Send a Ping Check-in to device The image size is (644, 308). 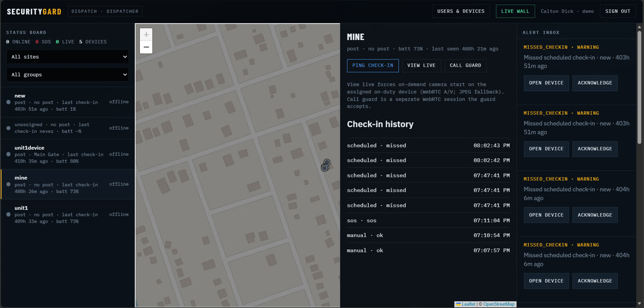click(373, 65)
